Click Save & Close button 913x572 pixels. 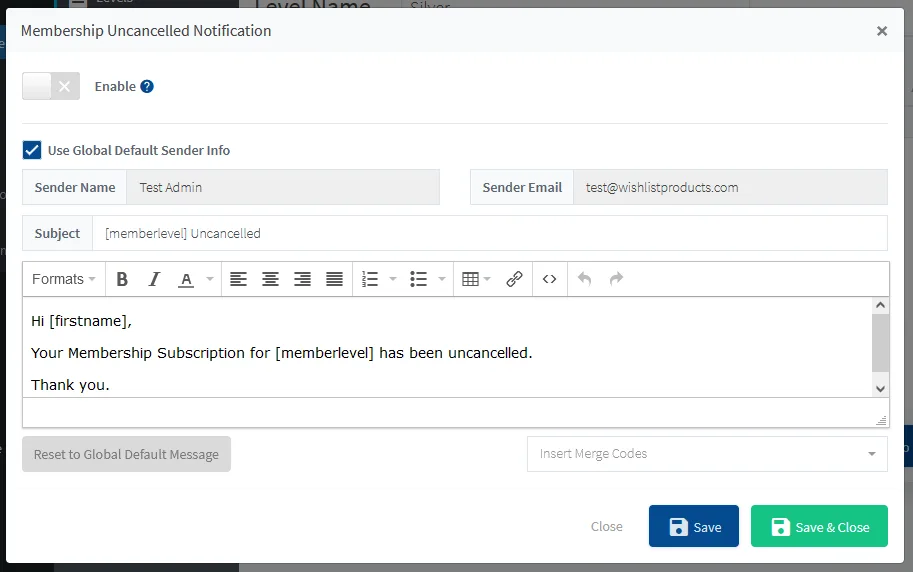(x=819, y=526)
